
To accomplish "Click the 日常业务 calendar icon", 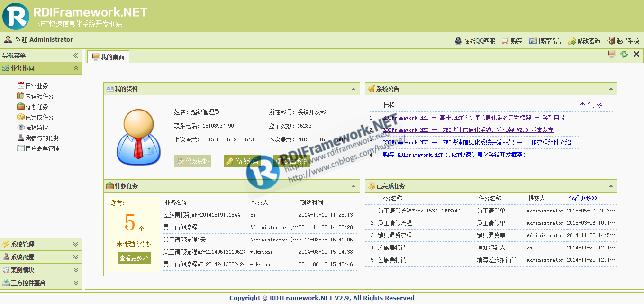I will point(21,85).
